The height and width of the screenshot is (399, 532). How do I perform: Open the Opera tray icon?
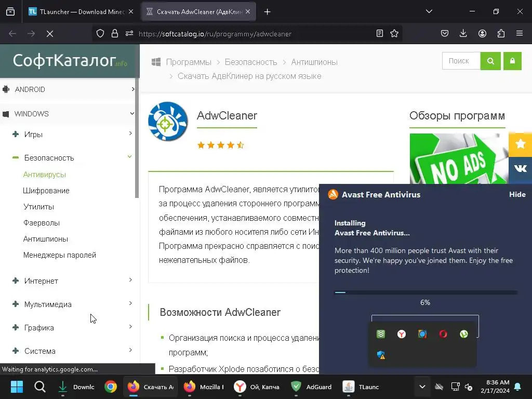(443, 334)
